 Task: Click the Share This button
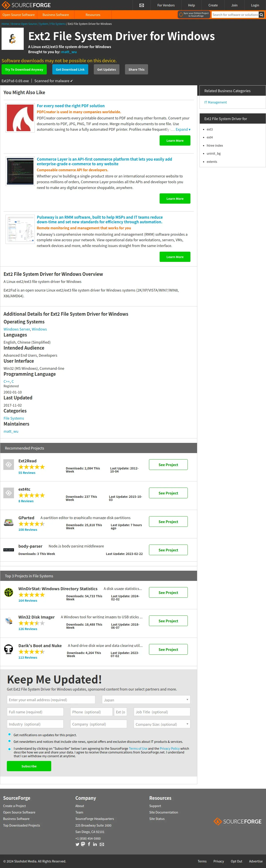136,69
